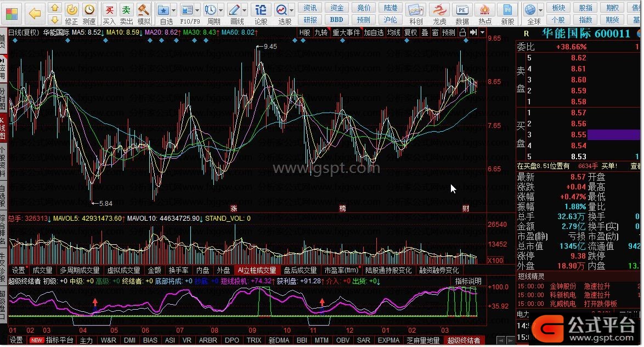This screenshot has width=644, height=347.
Task: Click the sell level 5 price 8.62
Action: pos(578,58)
